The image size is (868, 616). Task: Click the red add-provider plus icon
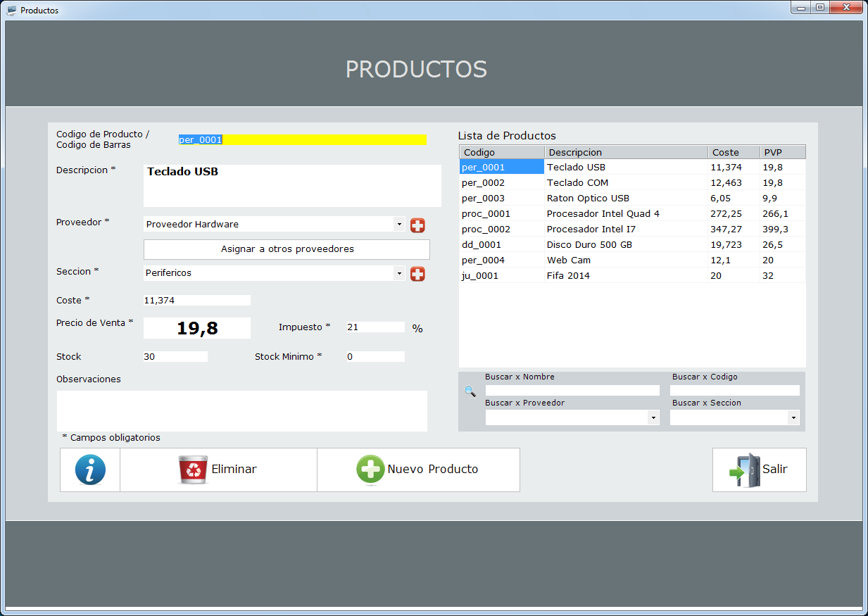point(417,225)
